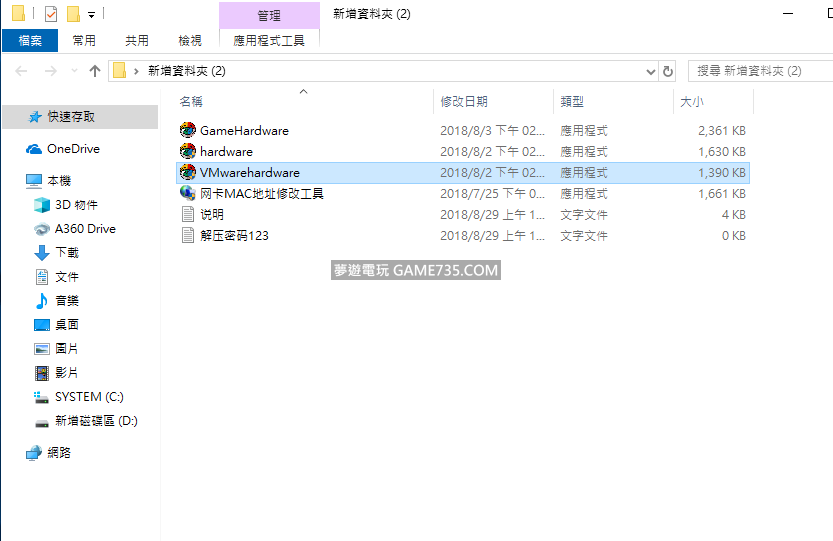The image size is (833, 541).
Task: Click the 2,361 KB size cell
Action: [x=721, y=131]
